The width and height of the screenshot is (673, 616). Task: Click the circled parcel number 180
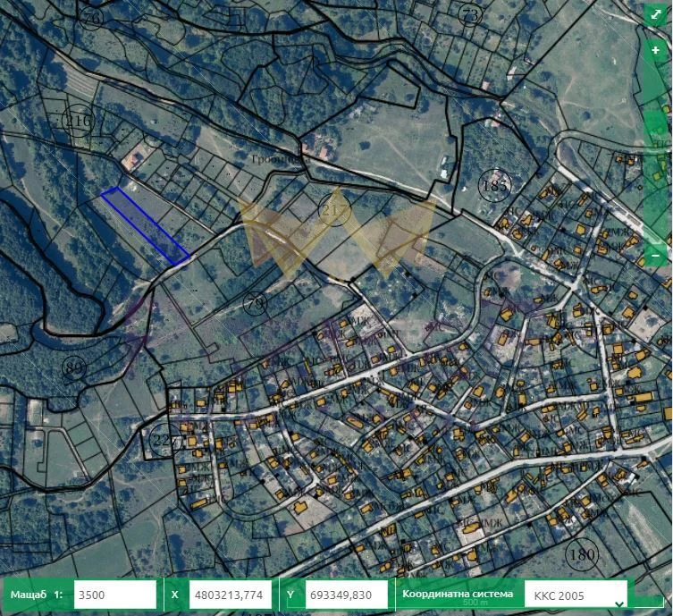[581, 554]
